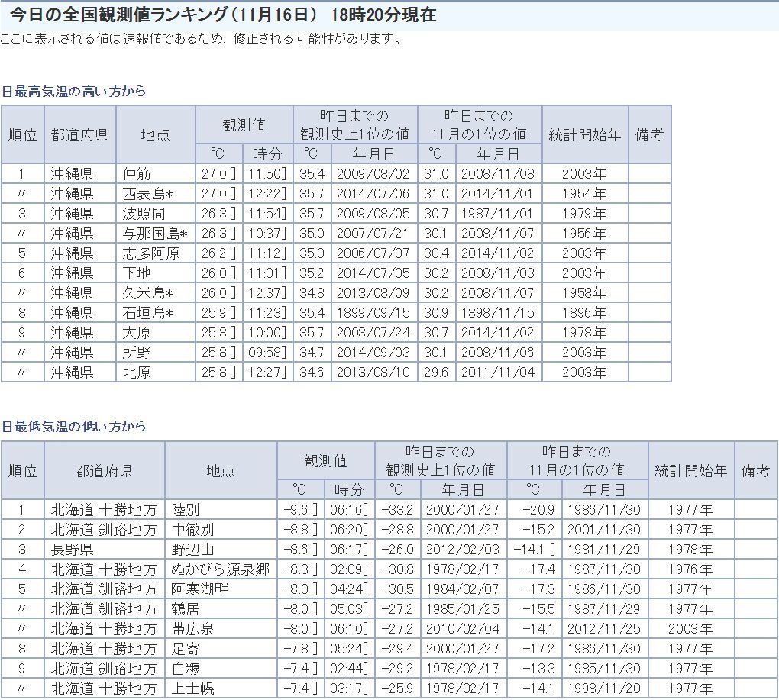The image size is (779, 700).
Task: Click station name 久米島*
Action: coord(147,293)
